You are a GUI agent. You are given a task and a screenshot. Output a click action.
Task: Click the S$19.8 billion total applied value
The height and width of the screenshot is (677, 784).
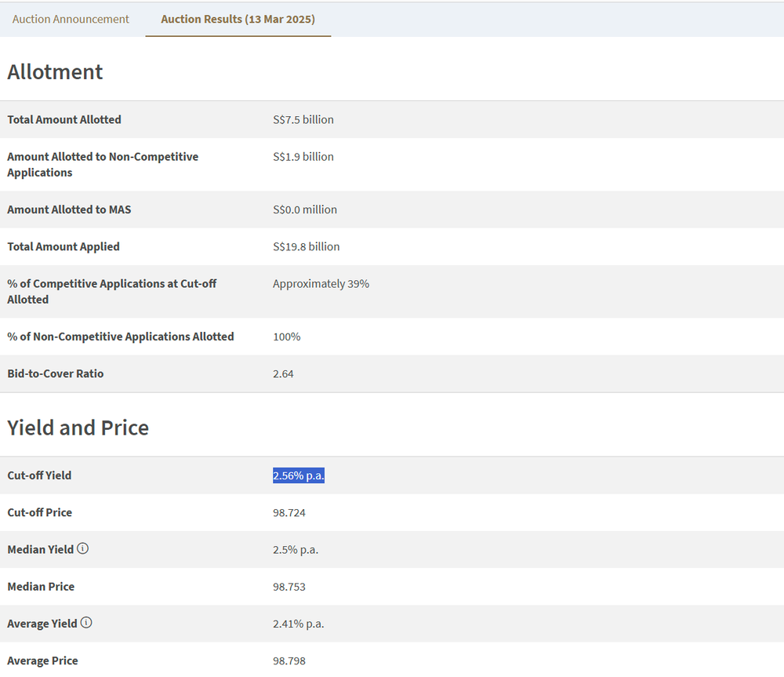pyautogui.click(x=306, y=246)
